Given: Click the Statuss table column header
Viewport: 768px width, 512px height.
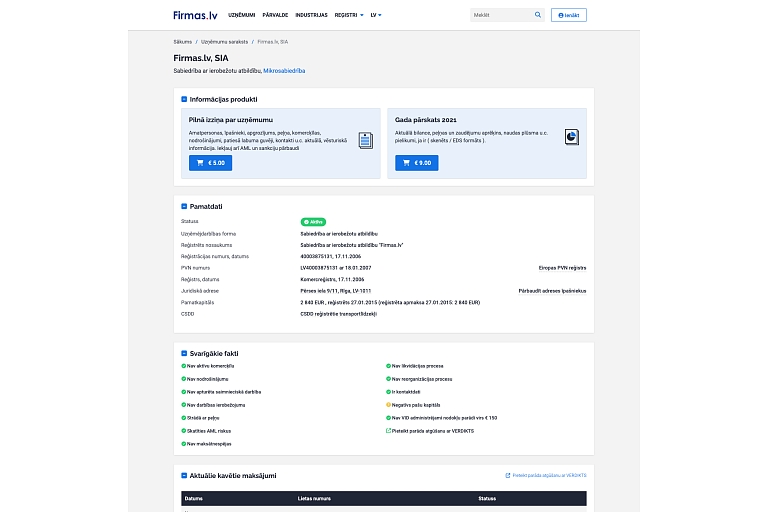Looking at the screenshot, I should [487, 498].
